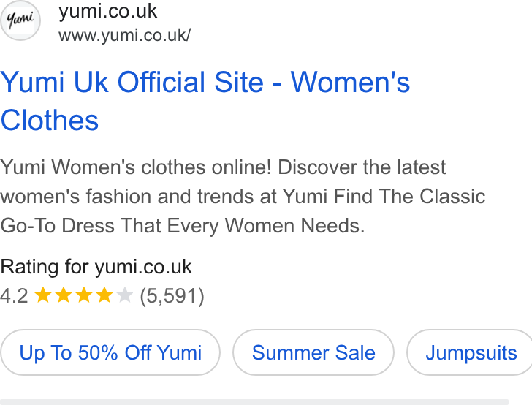
Task: Click the Go-To Dress That Every Women Needs text
Action: [183, 226]
